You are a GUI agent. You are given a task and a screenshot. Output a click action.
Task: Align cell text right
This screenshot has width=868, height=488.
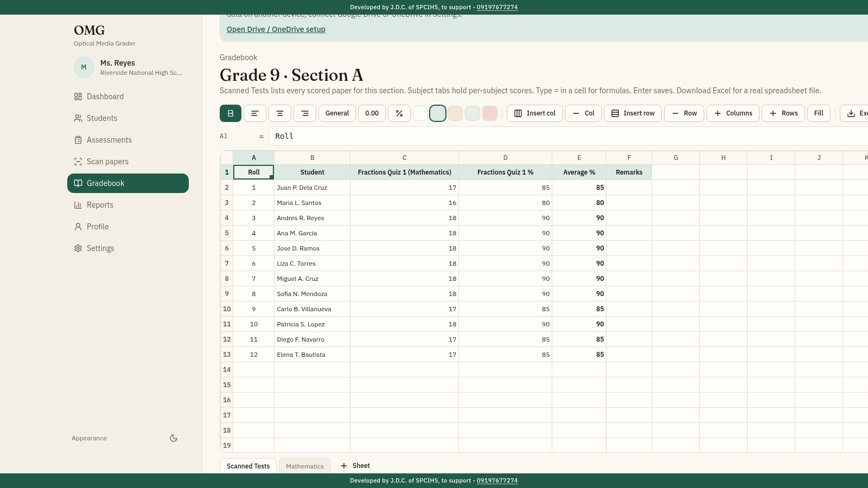305,113
